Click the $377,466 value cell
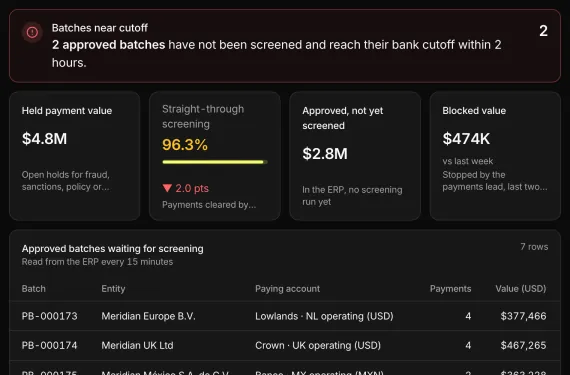The height and width of the screenshot is (375, 570). (523, 316)
